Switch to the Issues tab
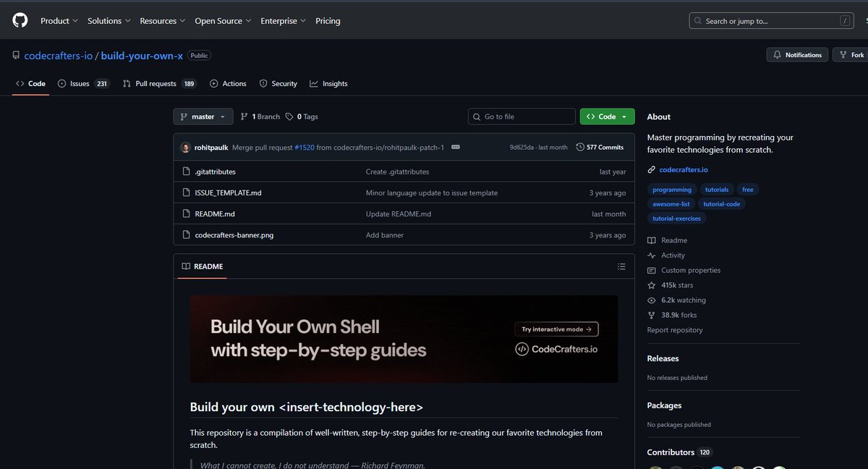The width and height of the screenshot is (868, 469). coord(83,84)
